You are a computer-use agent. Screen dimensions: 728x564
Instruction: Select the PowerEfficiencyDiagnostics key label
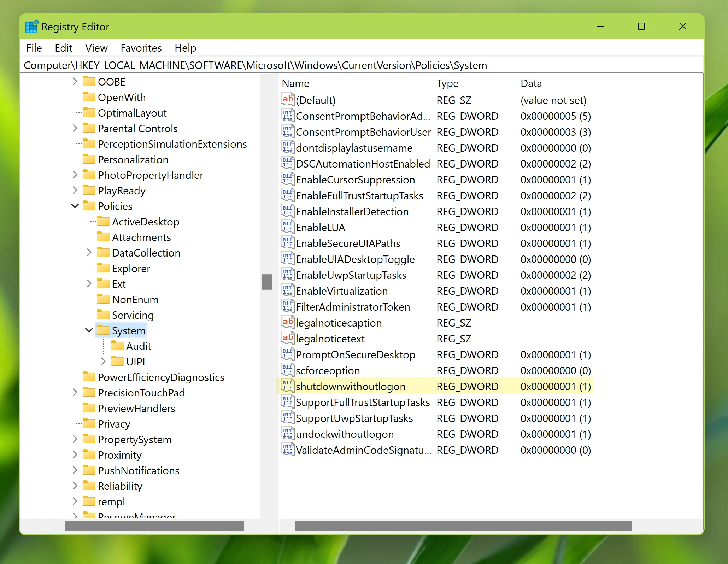pyautogui.click(x=161, y=377)
